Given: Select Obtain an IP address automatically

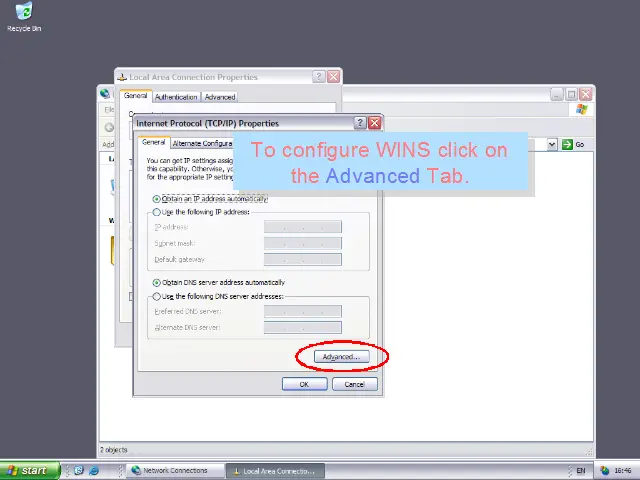Looking at the screenshot, I should [x=211, y=199].
